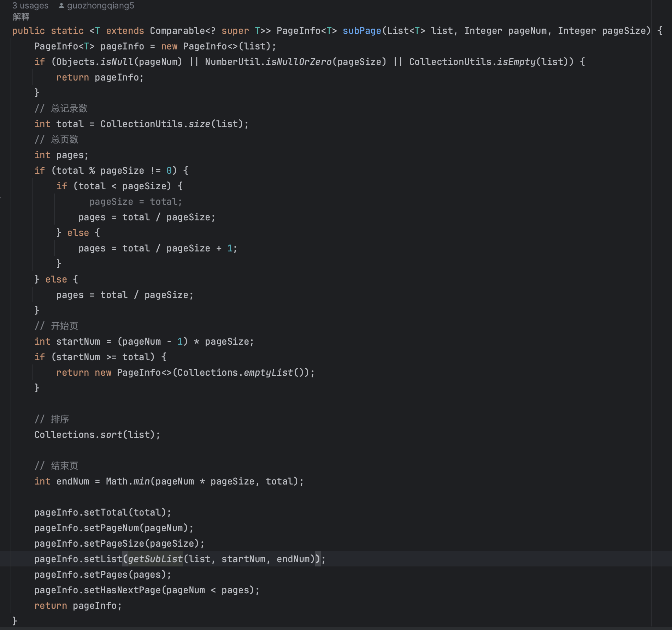Click the CollectionUtils.size method call
The image size is (672, 630).
point(199,124)
